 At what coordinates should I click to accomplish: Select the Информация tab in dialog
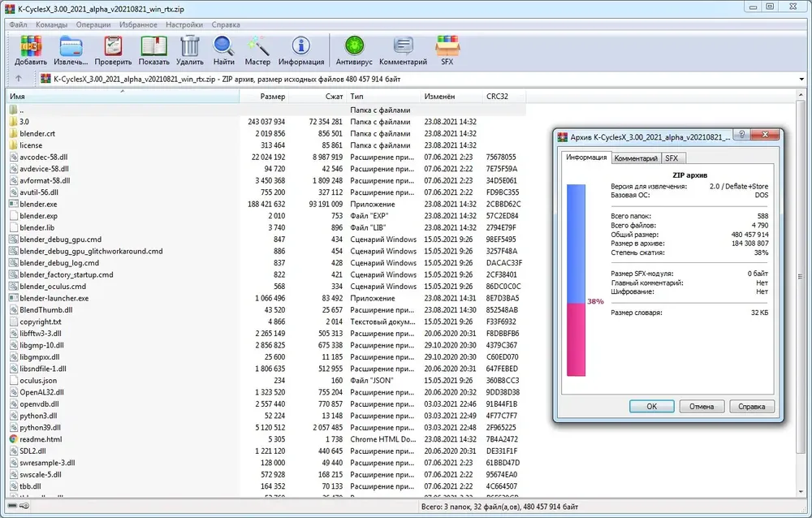pos(586,157)
